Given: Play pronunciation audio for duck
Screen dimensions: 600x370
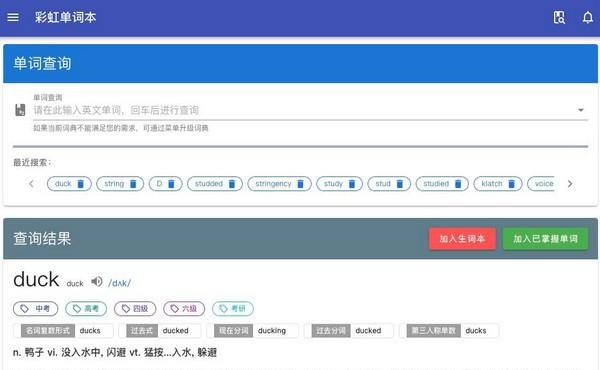Looking at the screenshot, I should [x=97, y=282].
